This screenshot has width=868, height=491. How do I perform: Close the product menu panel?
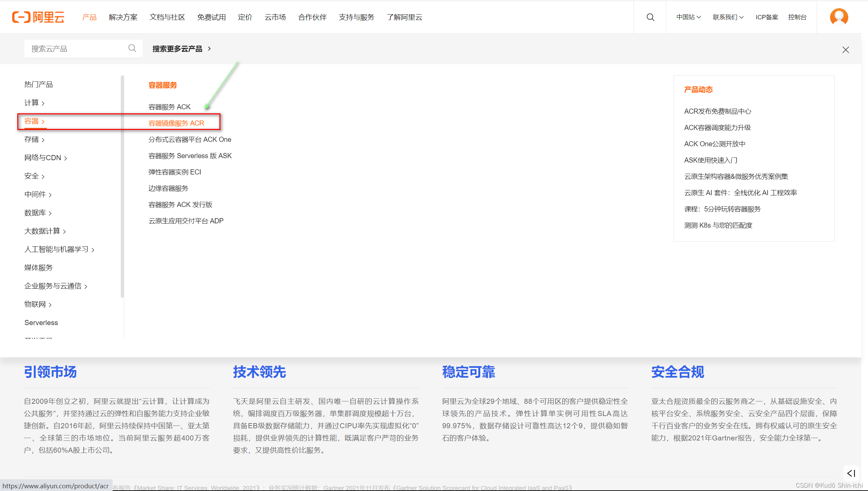[845, 50]
